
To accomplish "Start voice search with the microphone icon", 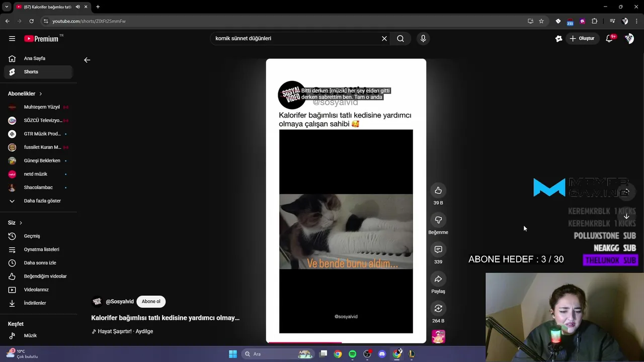I will click(x=423, y=38).
